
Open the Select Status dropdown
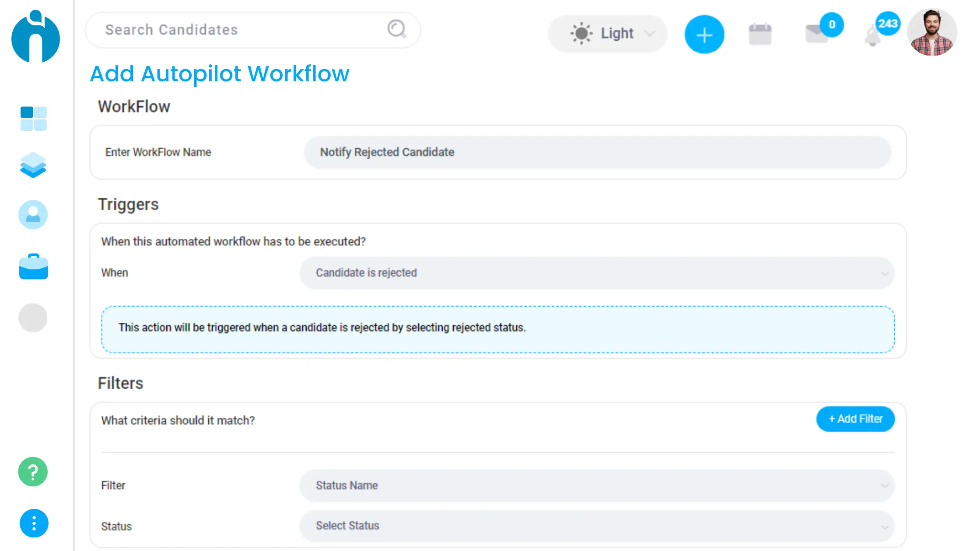[597, 526]
